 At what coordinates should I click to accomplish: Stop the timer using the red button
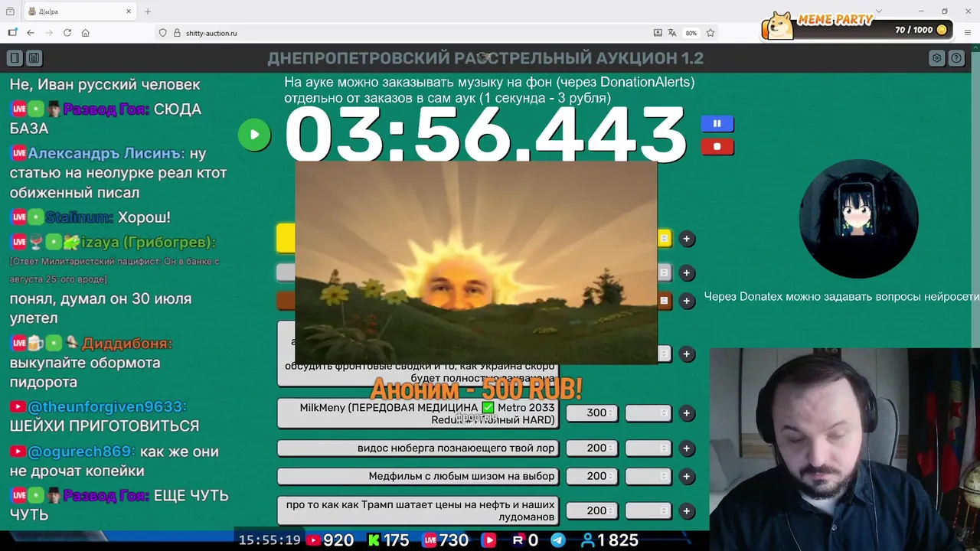pyautogui.click(x=717, y=146)
